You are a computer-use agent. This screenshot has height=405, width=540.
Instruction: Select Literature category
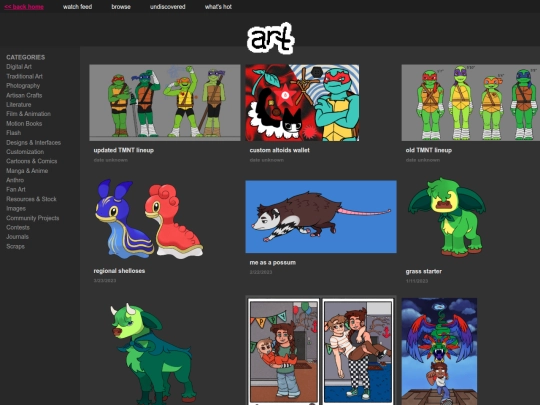[x=19, y=104]
